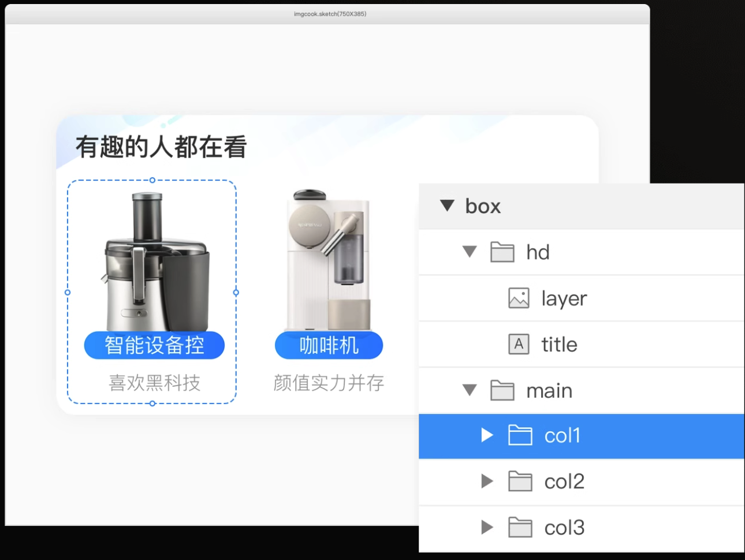Collapse the "hd" group triangle
745x560 pixels.
pyautogui.click(x=469, y=252)
